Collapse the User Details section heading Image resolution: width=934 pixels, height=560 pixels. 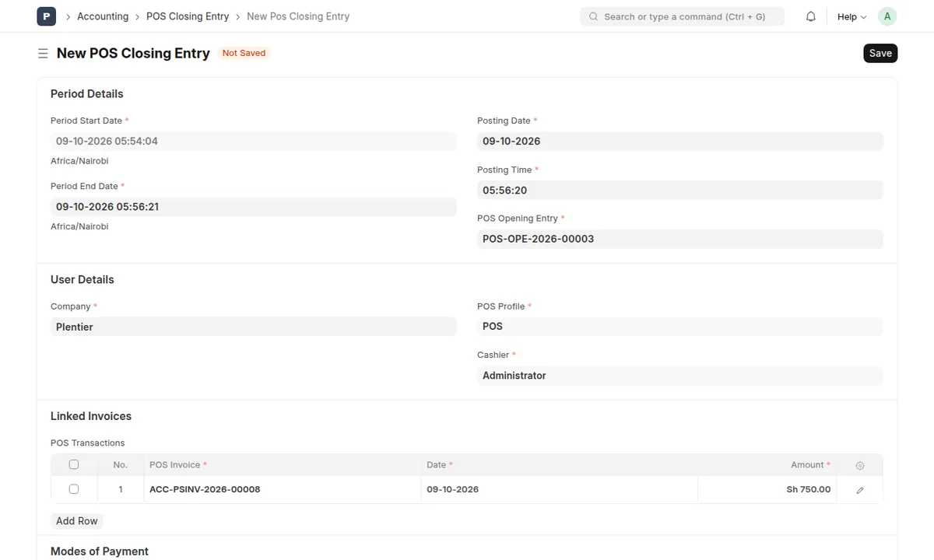click(83, 279)
